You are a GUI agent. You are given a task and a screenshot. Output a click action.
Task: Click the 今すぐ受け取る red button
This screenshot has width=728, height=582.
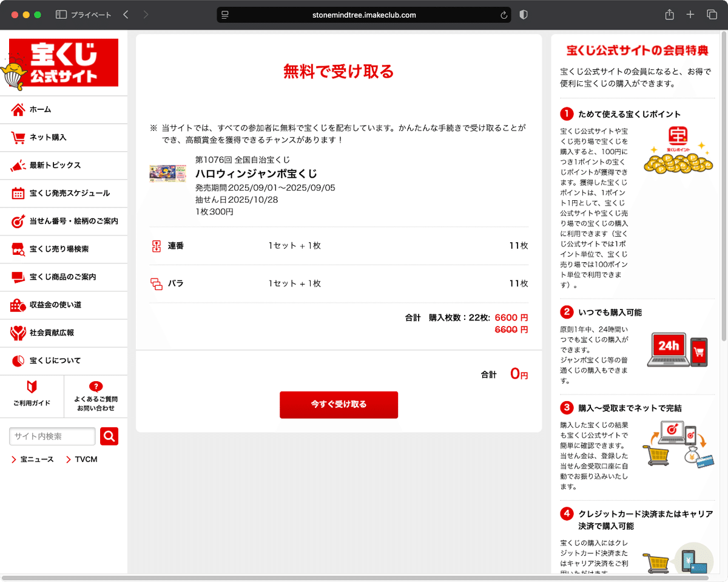[x=339, y=405]
